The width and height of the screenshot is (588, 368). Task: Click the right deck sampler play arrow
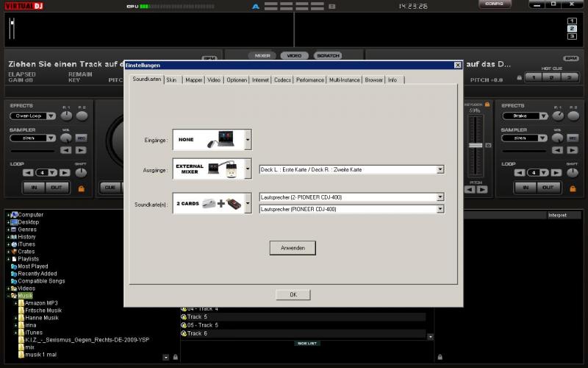(x=573, y=150)
